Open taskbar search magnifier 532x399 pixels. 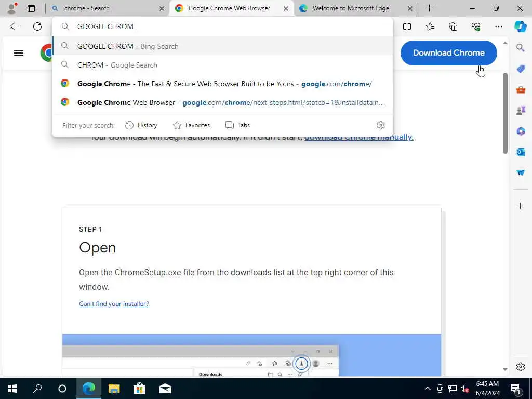[x=37, y=389]
